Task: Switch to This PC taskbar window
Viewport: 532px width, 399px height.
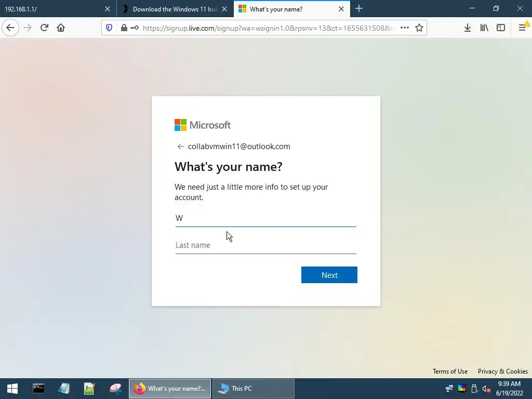Action: [x=253, y=389]
